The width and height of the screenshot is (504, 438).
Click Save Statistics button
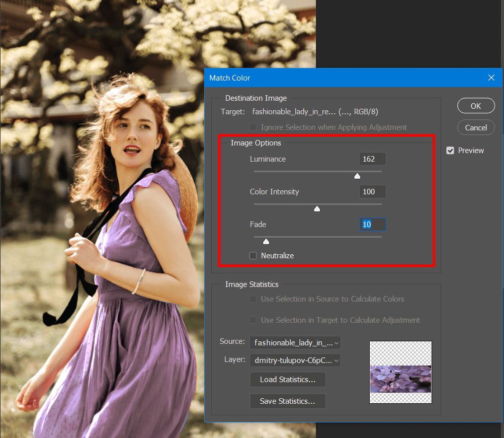(287, 401)
